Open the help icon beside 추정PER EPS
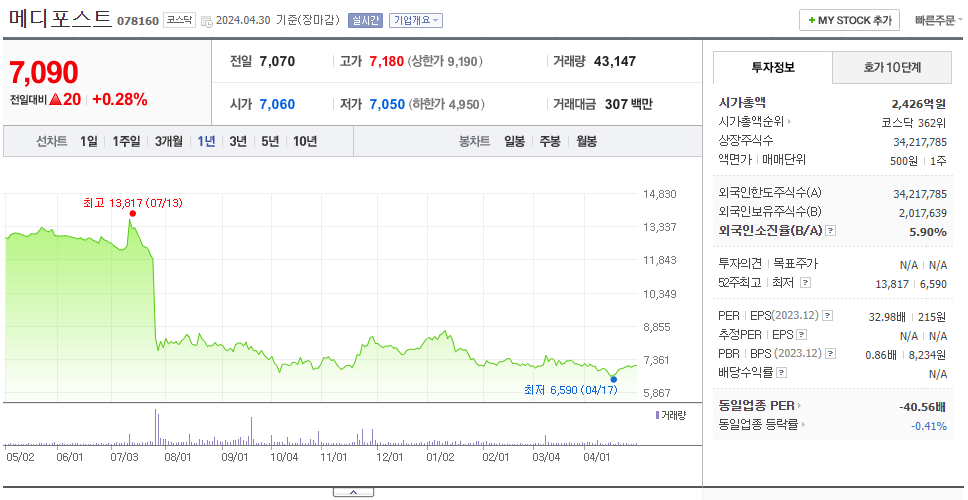Viewport: 968px width, 500px height. click(x=801, y=335)
